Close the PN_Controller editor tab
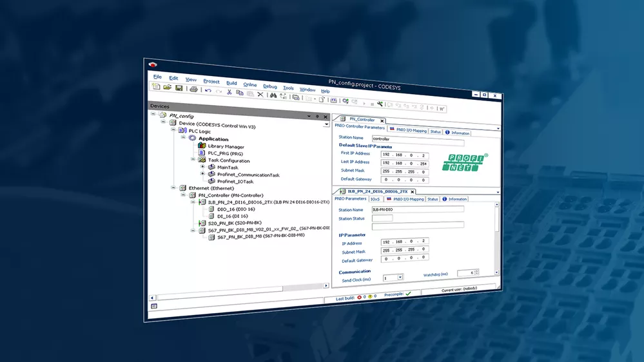Image resolution: width=644 pixels, height=362 pixels. click(382, 120)
